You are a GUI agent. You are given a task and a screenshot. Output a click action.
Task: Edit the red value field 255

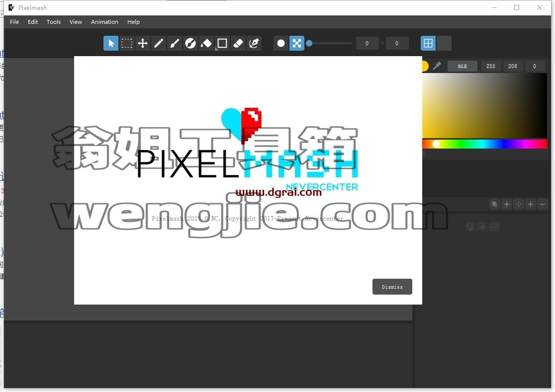click(490, 66)
